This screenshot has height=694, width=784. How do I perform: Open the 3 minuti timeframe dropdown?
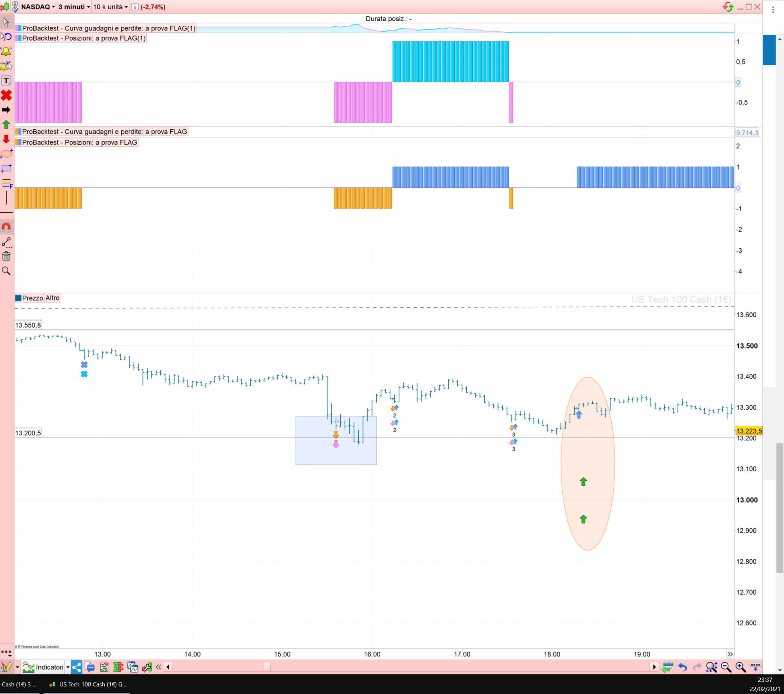click(74, 7)
